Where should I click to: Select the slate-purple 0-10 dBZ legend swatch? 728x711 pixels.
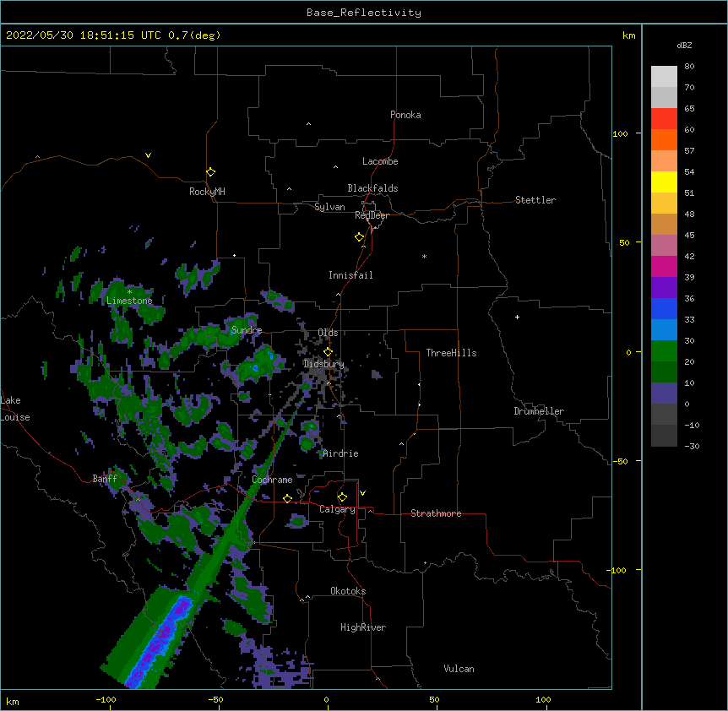click(664, 393)
